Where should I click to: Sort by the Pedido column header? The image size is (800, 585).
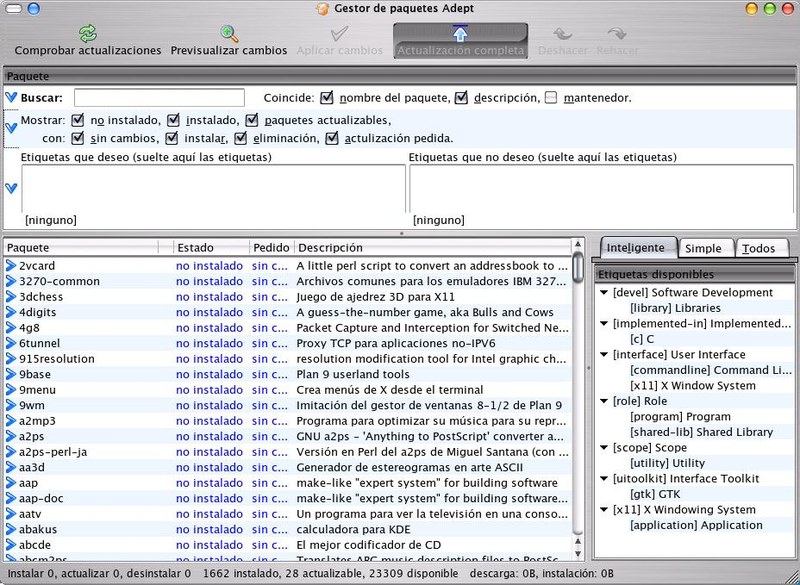click(272, 248)
